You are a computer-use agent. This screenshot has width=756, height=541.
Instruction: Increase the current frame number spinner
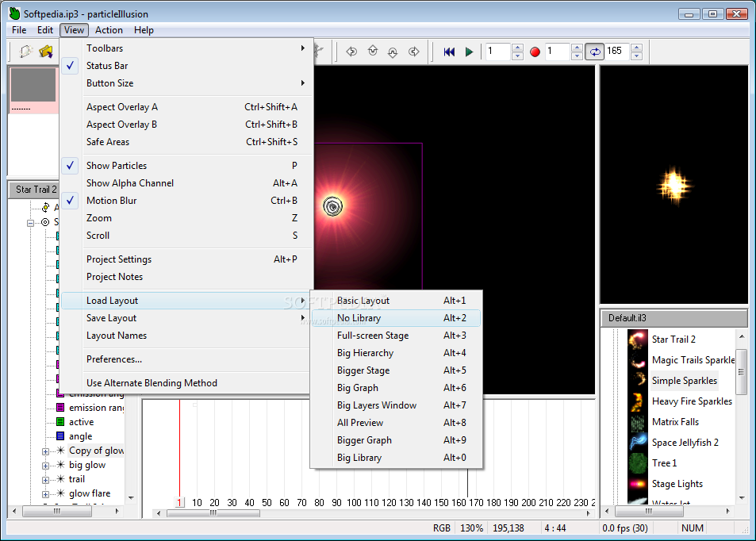517,48
